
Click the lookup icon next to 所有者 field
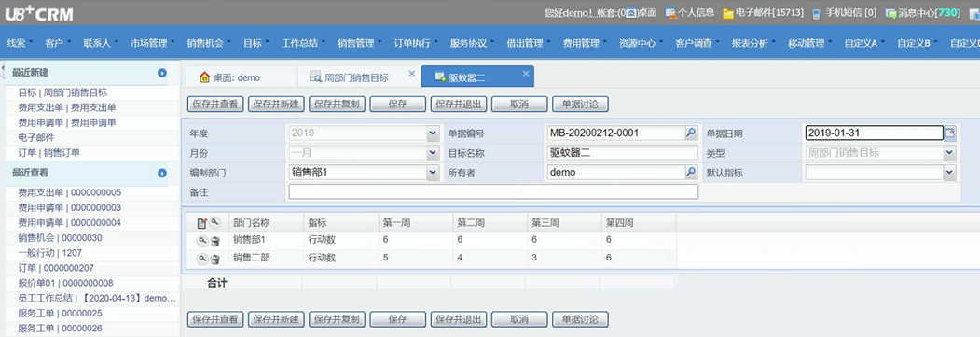(x=691, y=172)
